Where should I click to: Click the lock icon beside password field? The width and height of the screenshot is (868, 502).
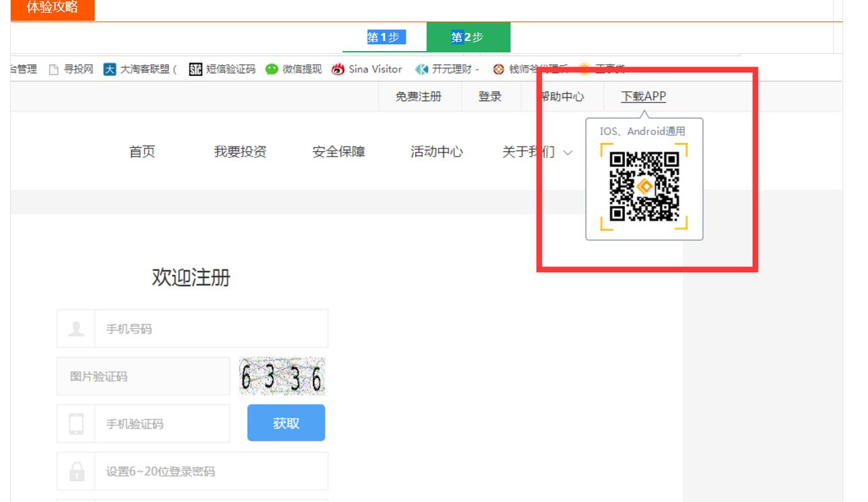coord(77,471)
